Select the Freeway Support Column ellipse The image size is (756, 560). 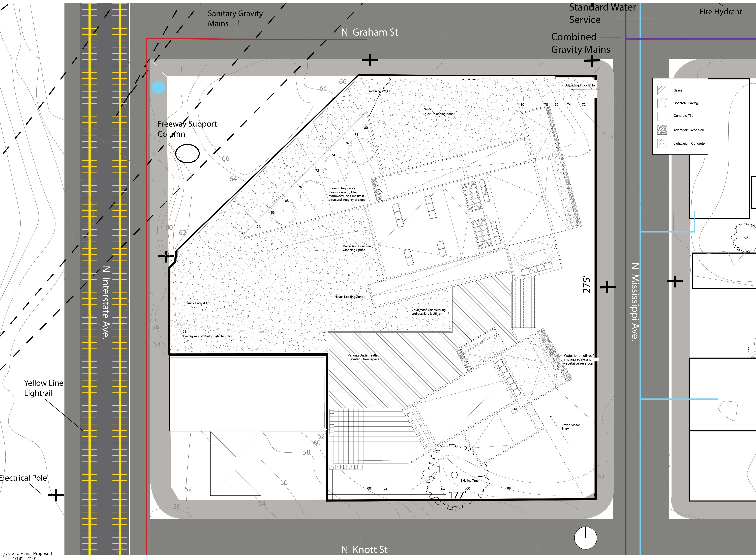coord(187,154)
